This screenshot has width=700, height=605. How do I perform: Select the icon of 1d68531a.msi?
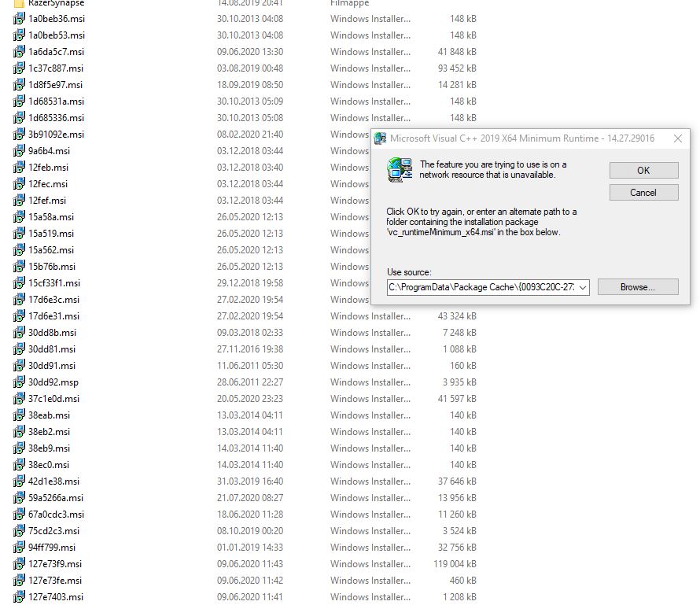click(x=19, y=101)
